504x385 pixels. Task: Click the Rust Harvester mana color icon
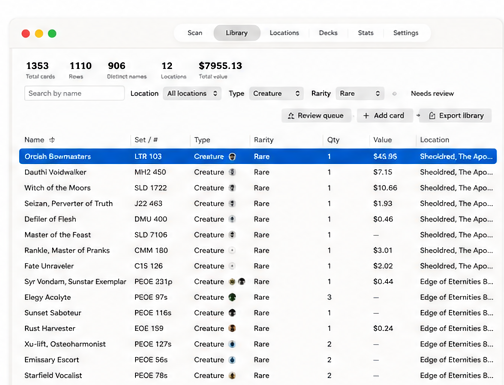(232, 328)
